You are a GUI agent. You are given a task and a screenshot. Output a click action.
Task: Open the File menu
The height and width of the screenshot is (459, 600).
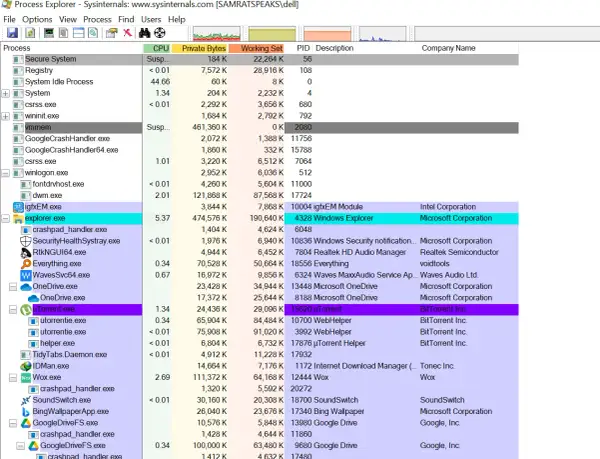tap(9, 19)
